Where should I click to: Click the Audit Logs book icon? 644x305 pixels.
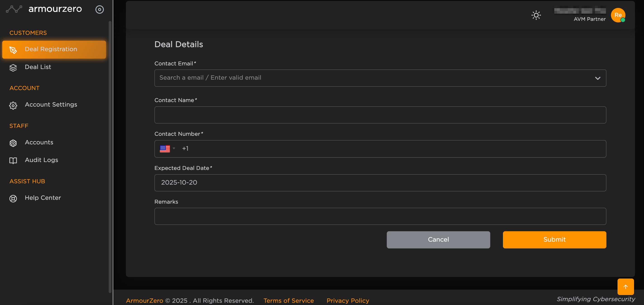pyautogui.click(x=13, y=161)
